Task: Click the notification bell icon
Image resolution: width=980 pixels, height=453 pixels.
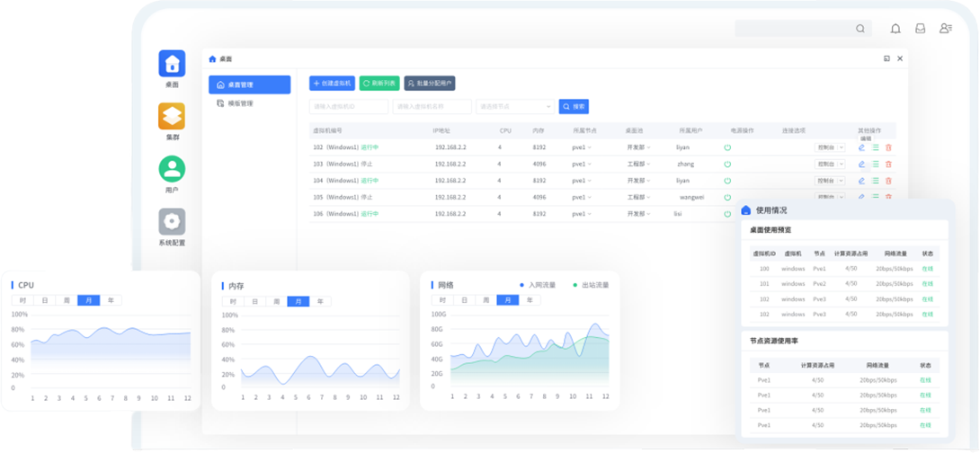Action: 895,29
